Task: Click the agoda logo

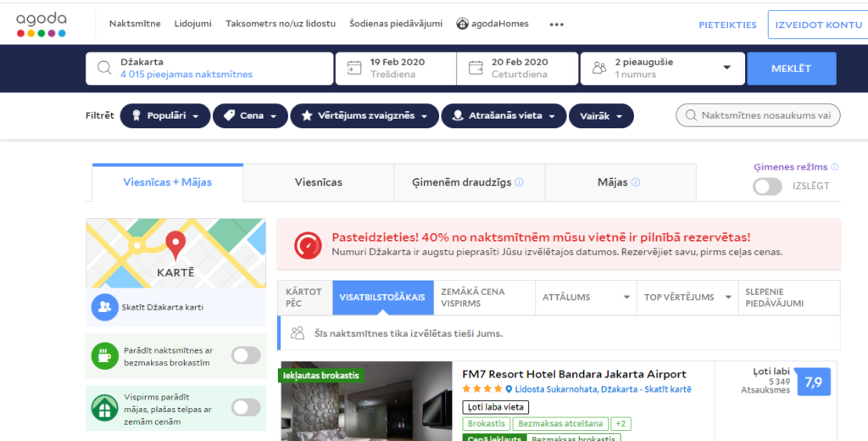Action: [42, 25]
